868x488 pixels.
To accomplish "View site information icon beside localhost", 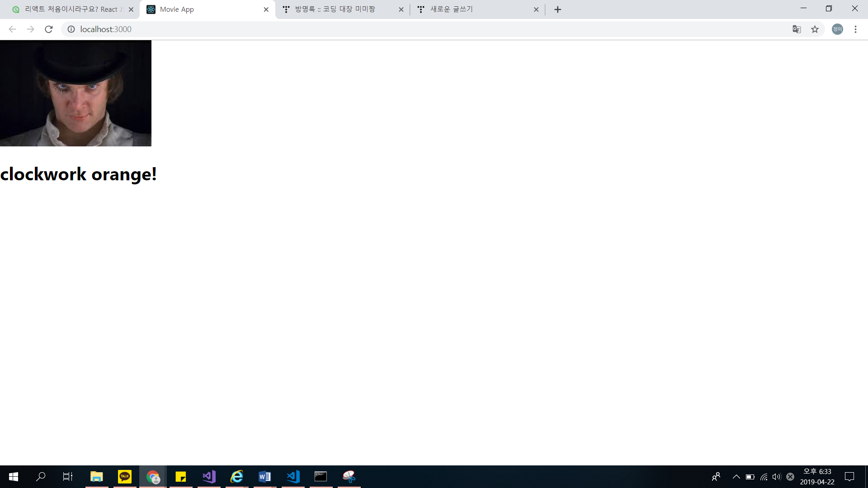I will click(71, 29).
